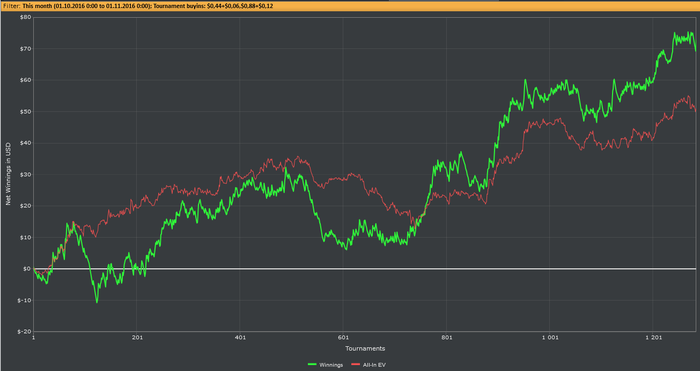700x371 pixels.
Task: Click the $50 y-axis label
Action: tap(25, 111)
